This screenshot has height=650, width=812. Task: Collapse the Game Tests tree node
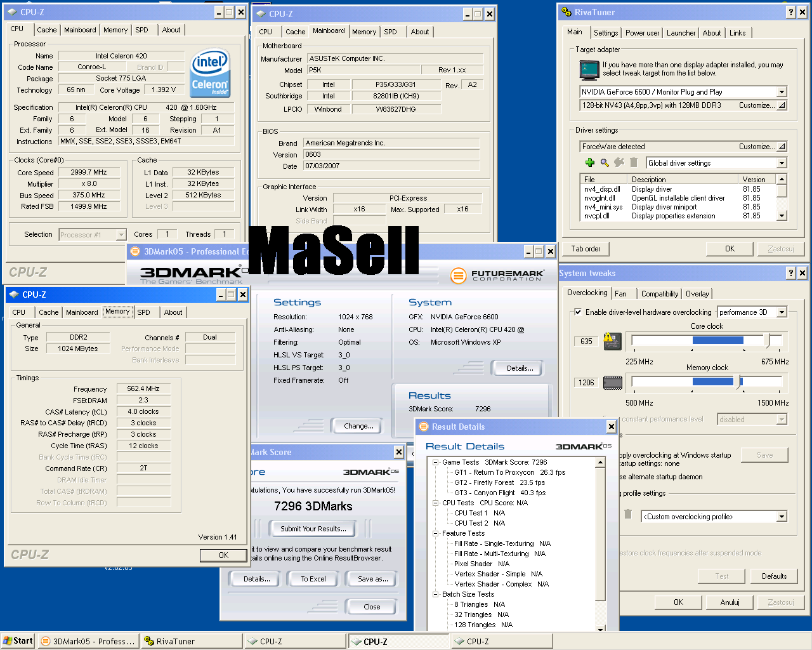coord(436,462)
